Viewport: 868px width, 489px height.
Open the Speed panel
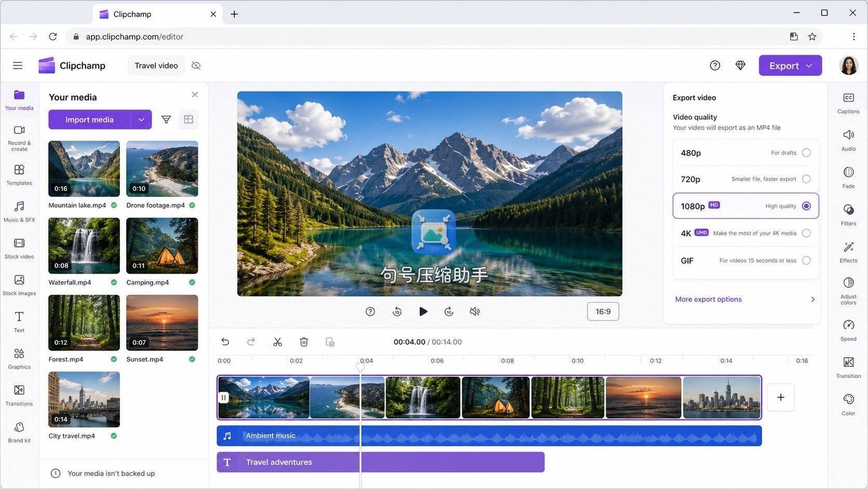tap(848, 331)
